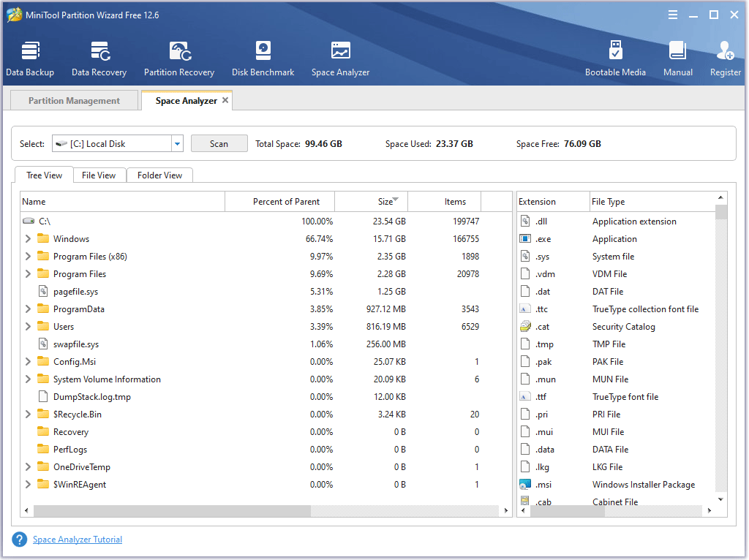Click the extension list horizontal scrollbar thumb

point(568,511)
